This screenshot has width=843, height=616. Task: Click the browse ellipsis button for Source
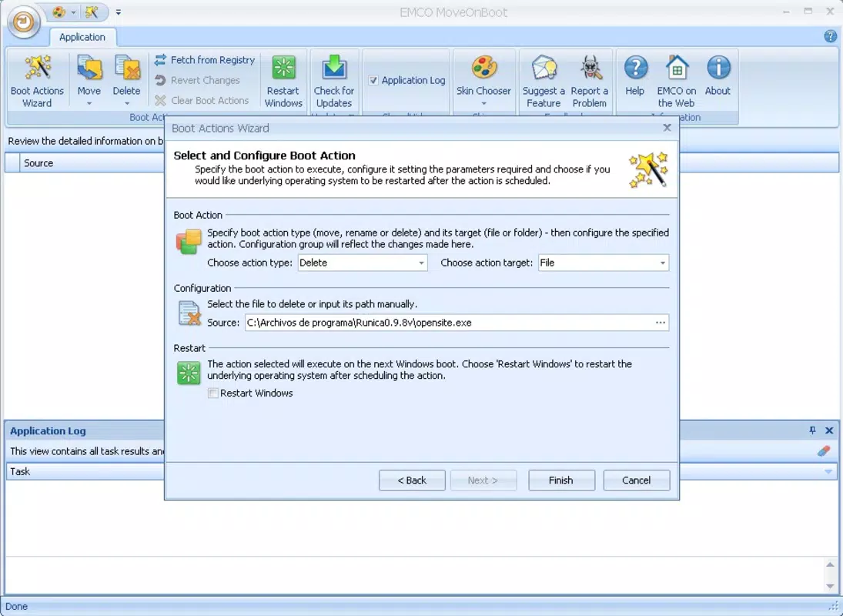coord(661,323)
